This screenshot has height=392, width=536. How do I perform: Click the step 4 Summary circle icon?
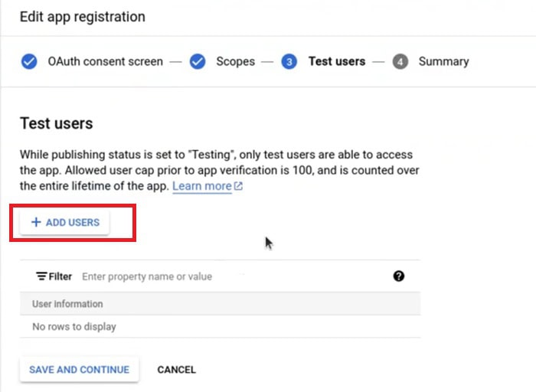400,61
